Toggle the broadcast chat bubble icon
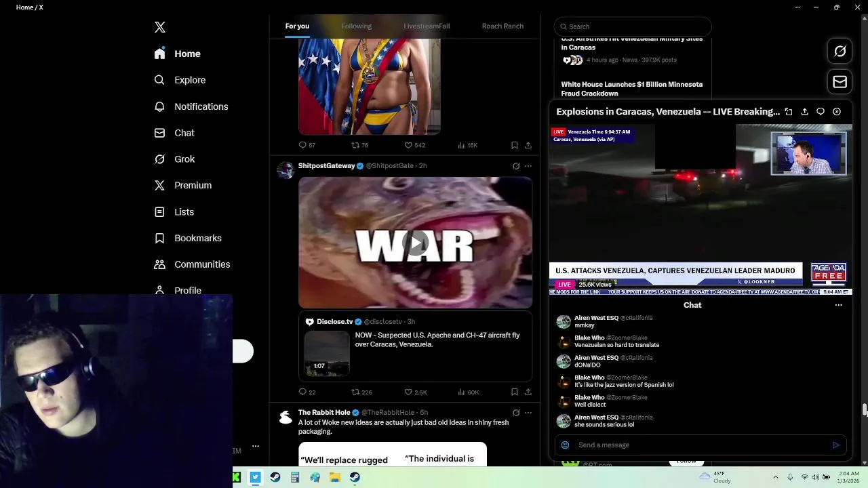The image size is (868, 488). 821,112
